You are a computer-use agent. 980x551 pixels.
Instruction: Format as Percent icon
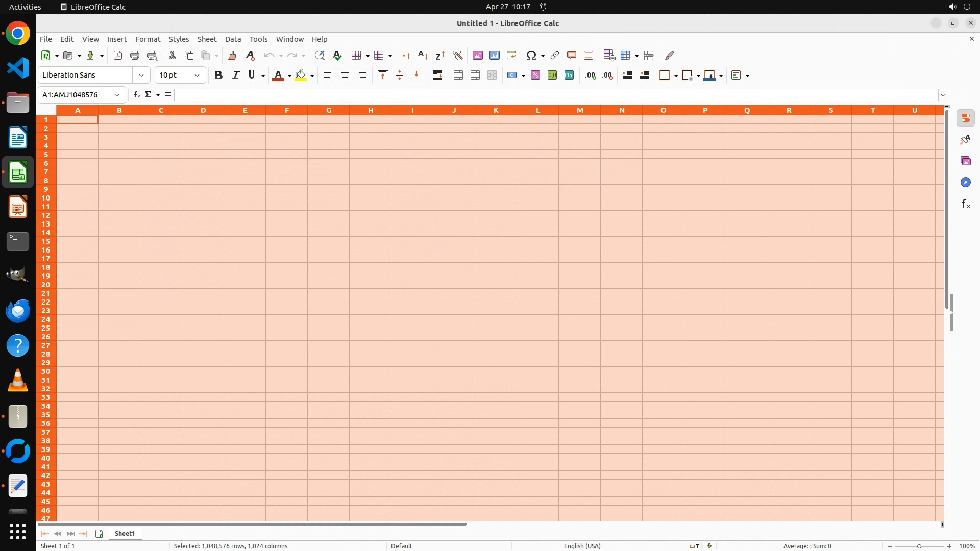pyautogui.click(x=535, y=75)
